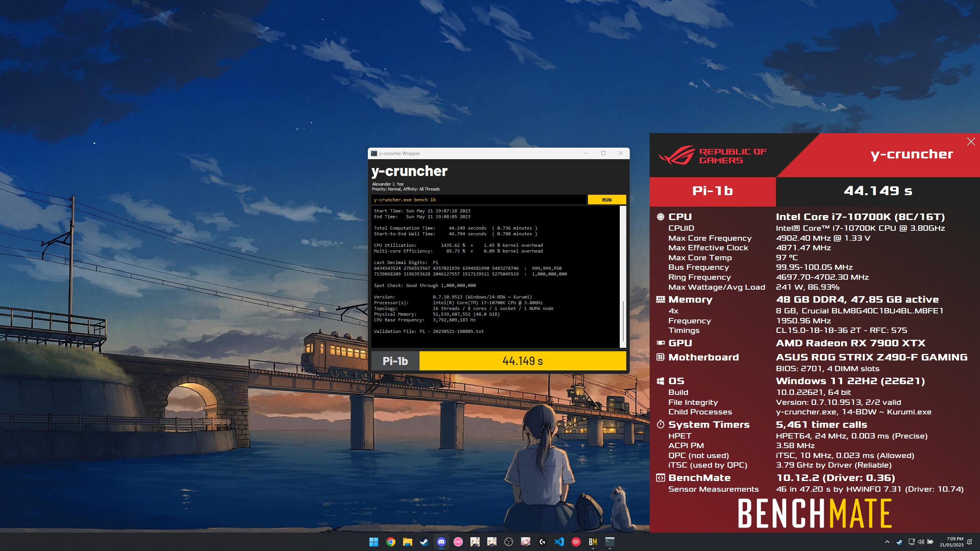
Task: Click the GPU card icon in BenchMate panel
Action: pyautogui.click(x=660, y=343)
